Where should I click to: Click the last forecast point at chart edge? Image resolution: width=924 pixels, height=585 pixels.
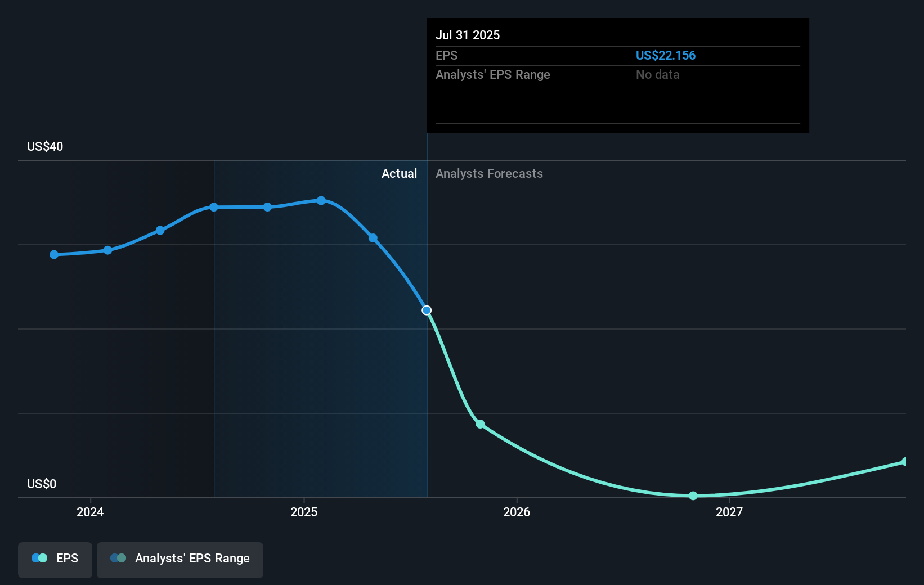coord(904,462)
